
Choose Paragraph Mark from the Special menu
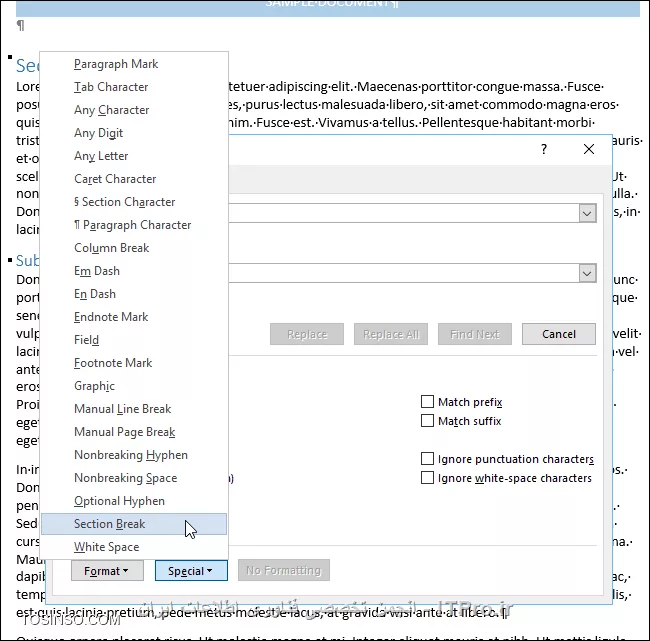[x=134, y=64]
